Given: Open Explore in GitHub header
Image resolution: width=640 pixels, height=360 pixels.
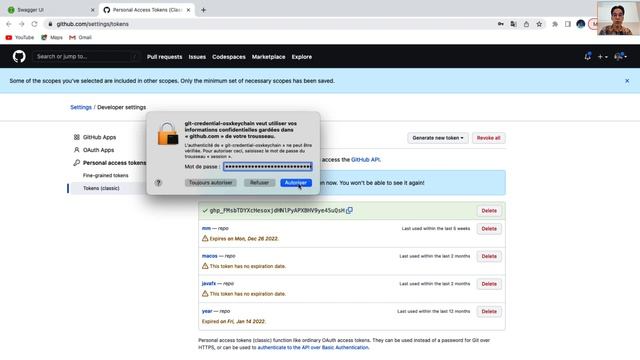Looking at the screenshot, I should [x=302, y=57].
